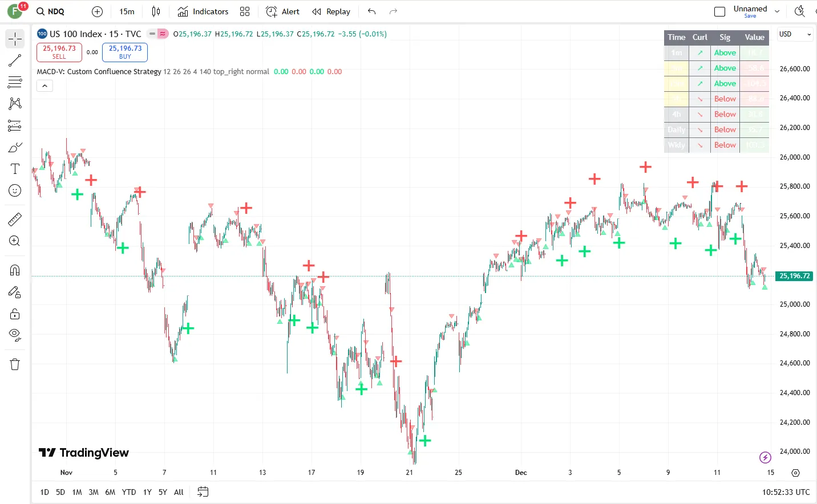
Task: Click the purple lightning bolt icon
Action: tap(766, 457)
